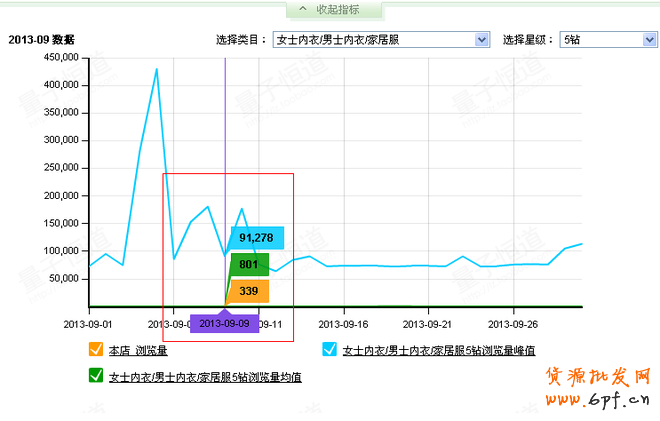Click the 本店 浏览量 legend link
Screen dimensions: 660x421
[137, 351]
